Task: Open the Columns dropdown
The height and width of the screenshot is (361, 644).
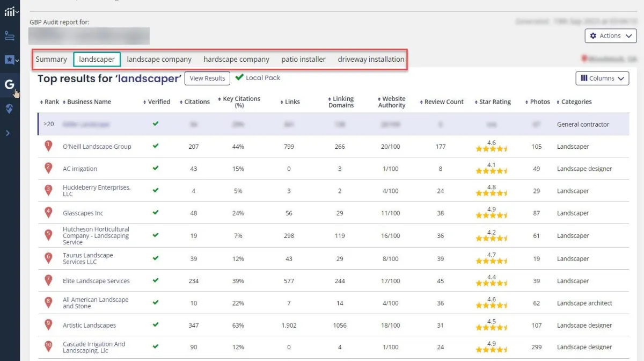Action: [x=602, y=78]
